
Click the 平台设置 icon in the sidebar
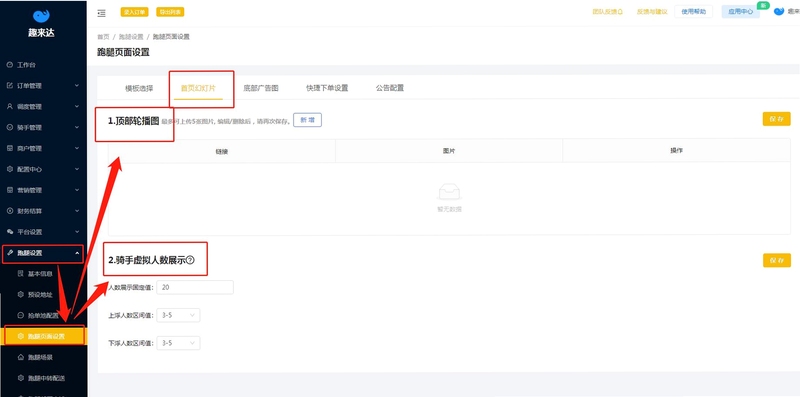pyautogui.click(x=10, y=232)
